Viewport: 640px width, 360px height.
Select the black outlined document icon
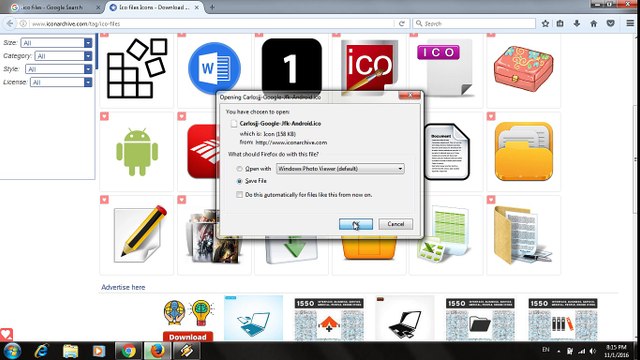click(x=447, y=152)
